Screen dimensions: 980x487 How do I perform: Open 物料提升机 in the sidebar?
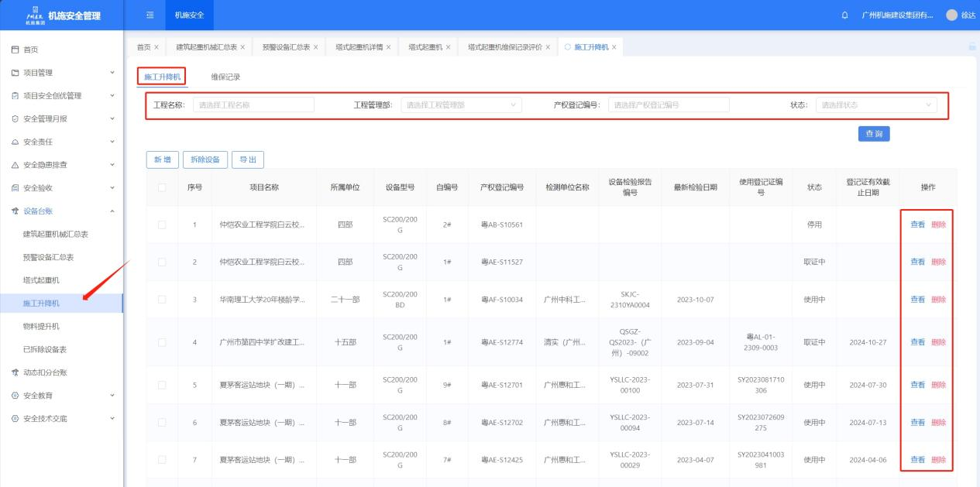click(x=41, y=326)
